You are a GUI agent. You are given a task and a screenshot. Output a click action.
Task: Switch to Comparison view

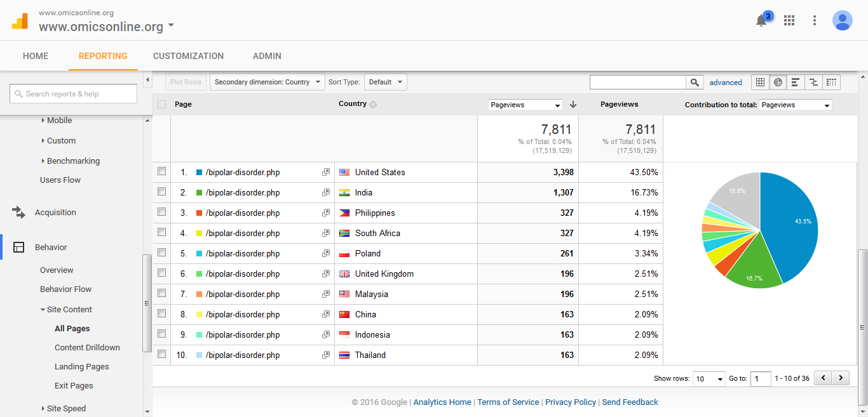click(813, 82)
